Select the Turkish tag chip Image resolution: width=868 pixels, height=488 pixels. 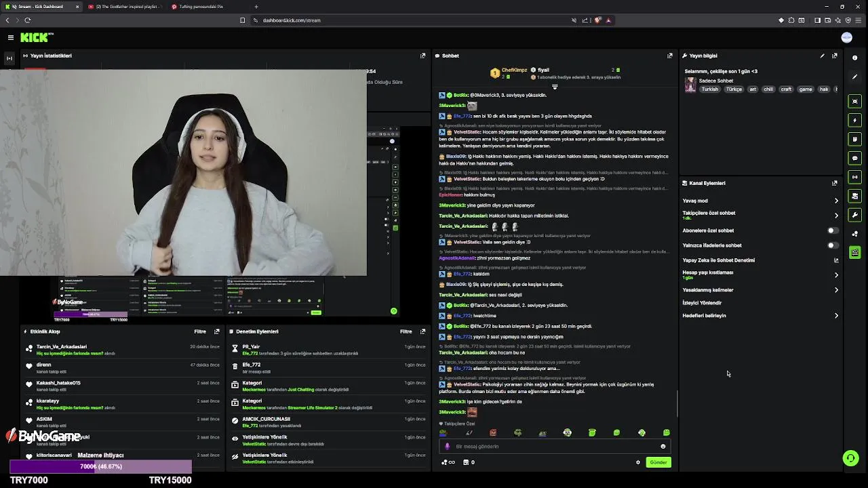(710, 89)
